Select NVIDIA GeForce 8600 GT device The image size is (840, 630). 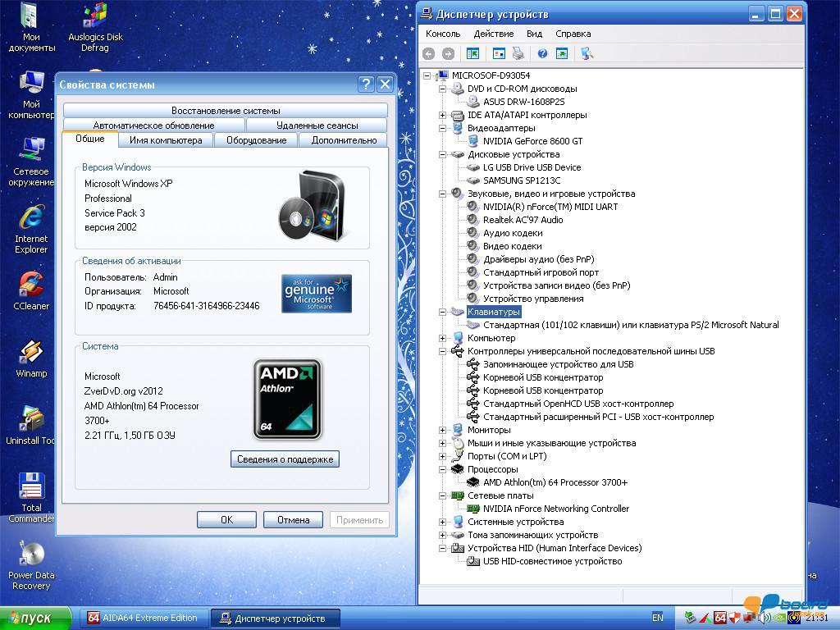[532, 141]
